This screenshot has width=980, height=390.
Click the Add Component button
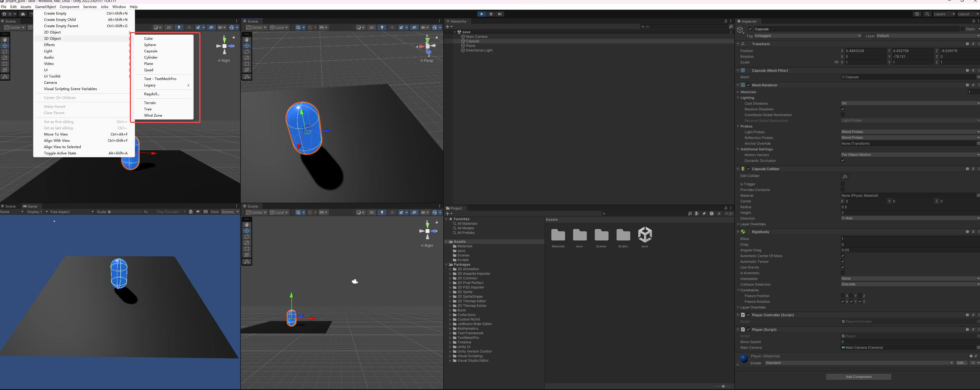[x=858, y=377]
